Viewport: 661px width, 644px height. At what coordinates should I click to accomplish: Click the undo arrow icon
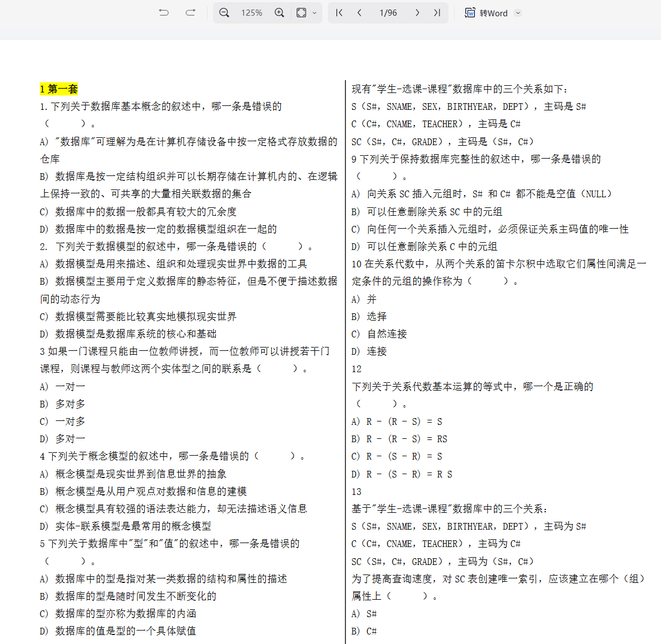(164, 13)
